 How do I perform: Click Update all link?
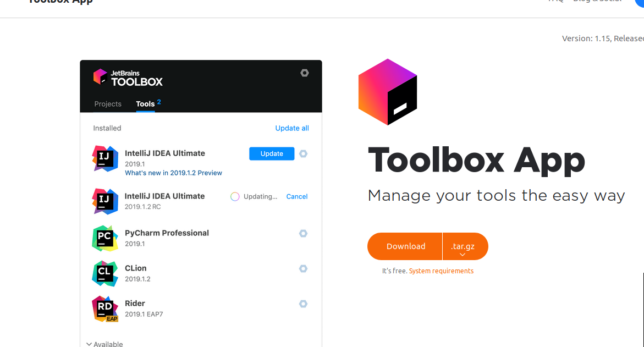pos(292,128)
